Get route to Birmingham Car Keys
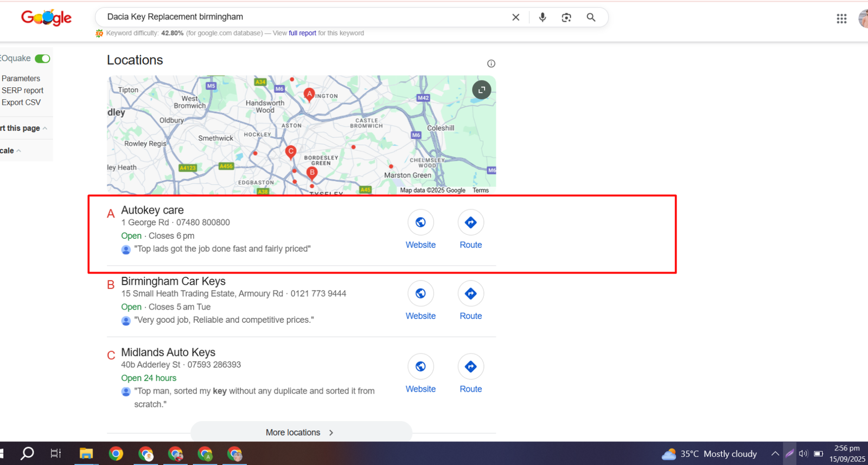Viewport: 868px width, 465px height. coord(470,294)
